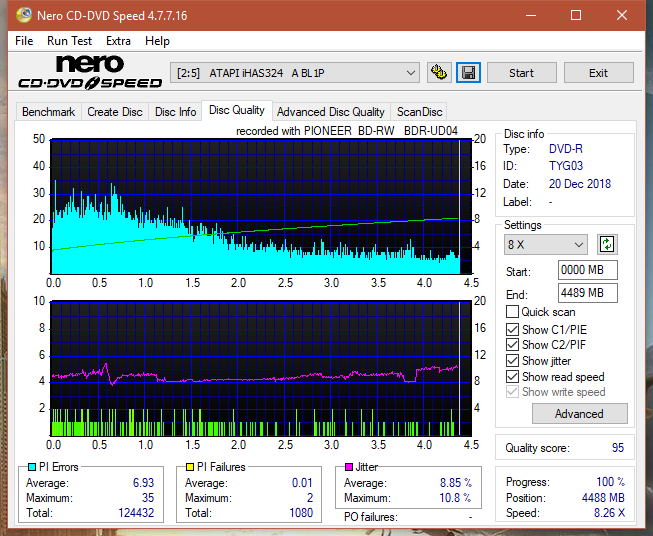Image resolution: width=653 pixels, height=536 pixels.
Task: Click the Quality score value 95
Action: pos(618,448)
